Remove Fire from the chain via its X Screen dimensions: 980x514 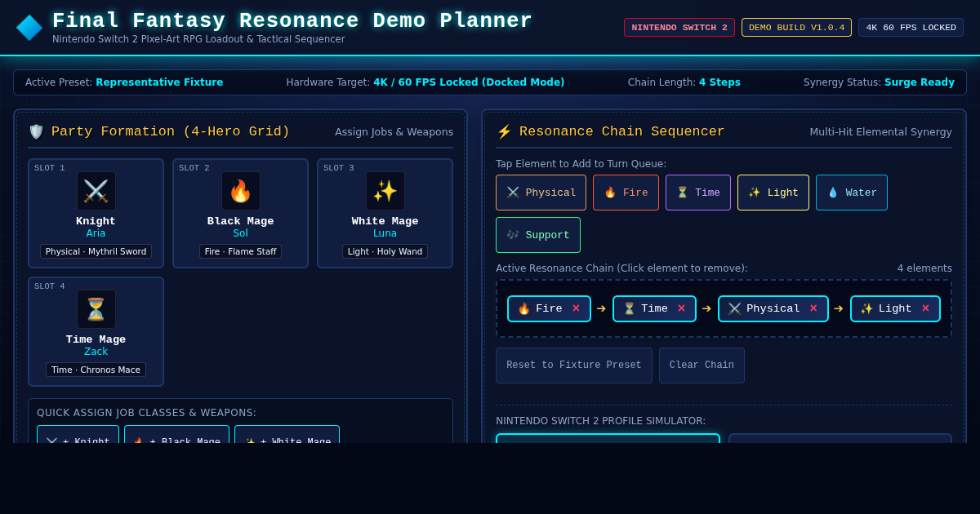point(576,308)
